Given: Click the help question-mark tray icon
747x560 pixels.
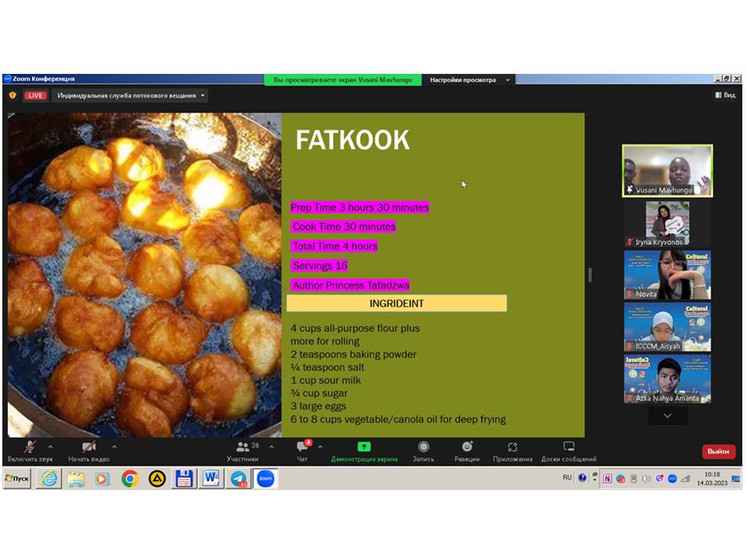Looking at the screenshot, I should coord(582,478).
